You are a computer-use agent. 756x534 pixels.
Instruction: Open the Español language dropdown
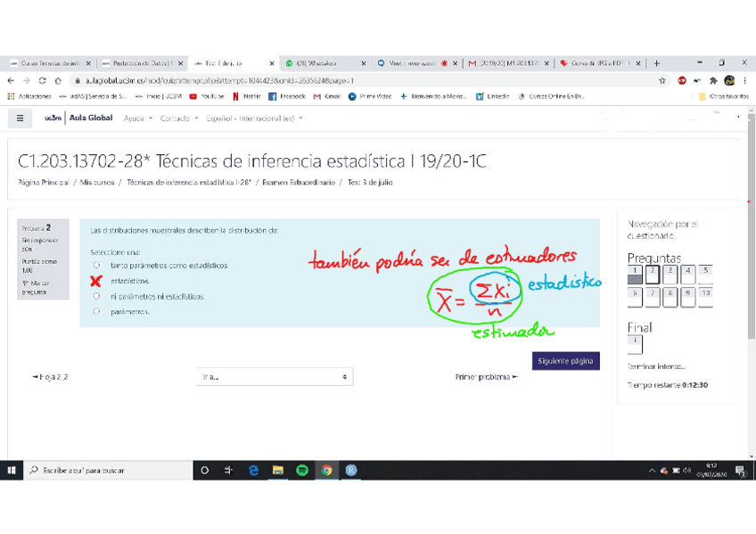pos(254,118)
